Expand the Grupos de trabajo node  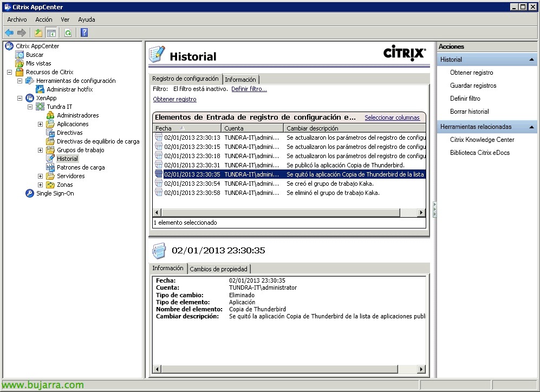click(41, 150)
